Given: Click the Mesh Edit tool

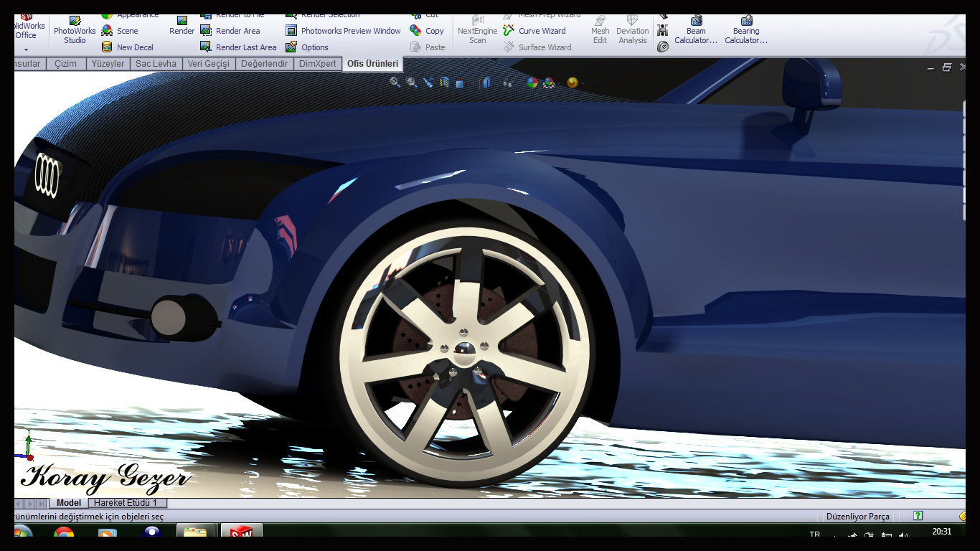Looking at the screenshot, I should point(600,31).
